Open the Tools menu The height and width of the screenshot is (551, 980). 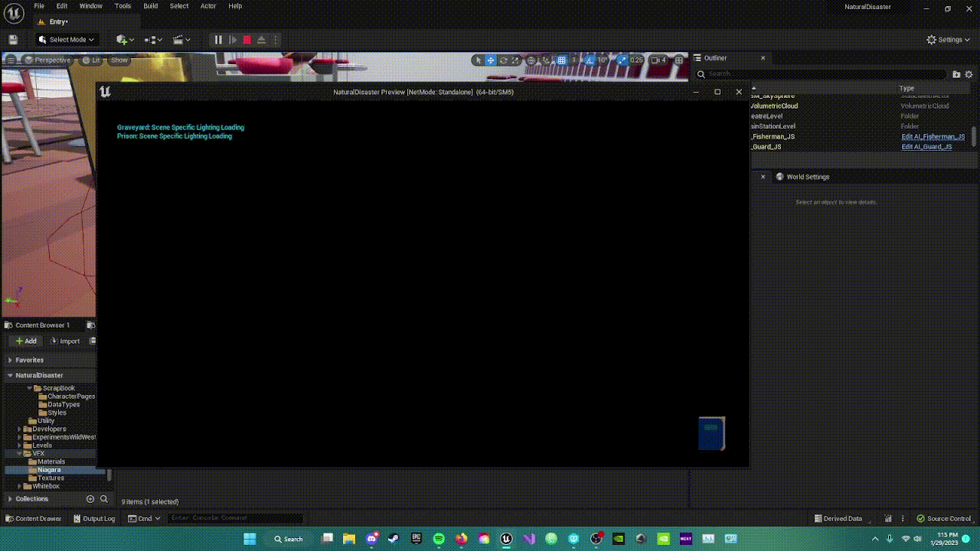pos(122,6)
